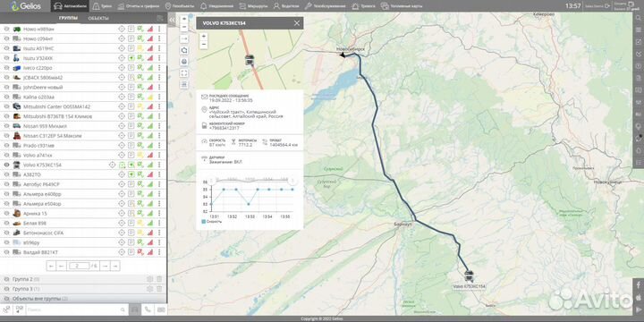Screen dimensions: 644x322
Task: Switch to the ОБЪЕКТЫ tab
Action: [x=98, y=18]
